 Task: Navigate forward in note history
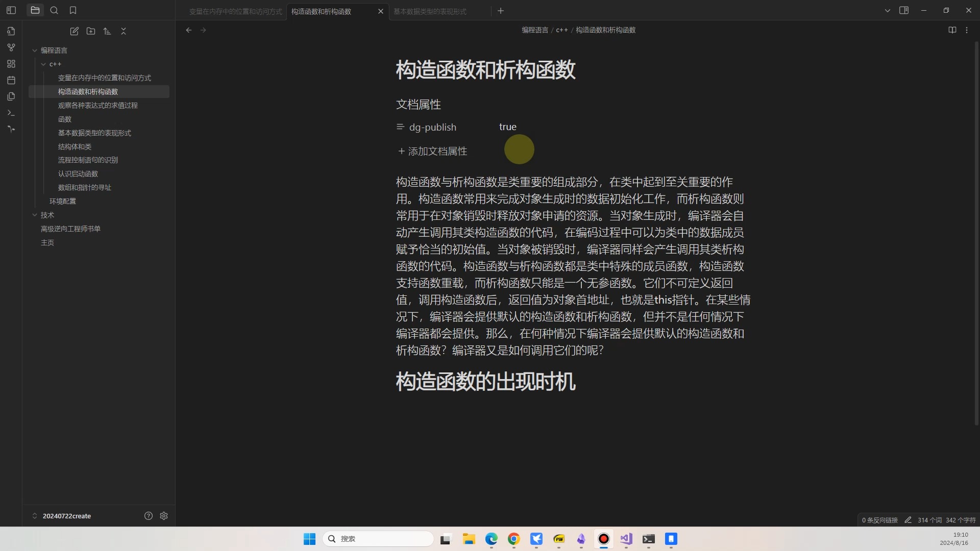203,30
